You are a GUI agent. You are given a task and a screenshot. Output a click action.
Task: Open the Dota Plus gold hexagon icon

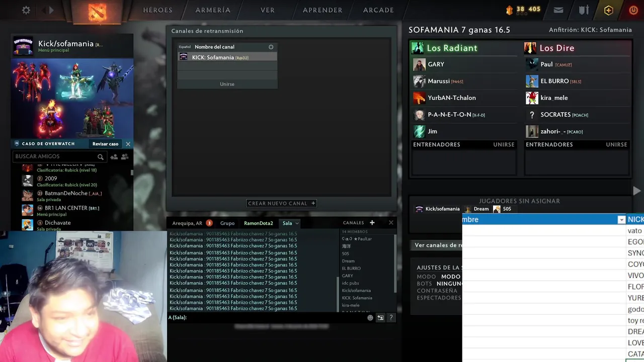pyautogui.click(x=609, y=10)
